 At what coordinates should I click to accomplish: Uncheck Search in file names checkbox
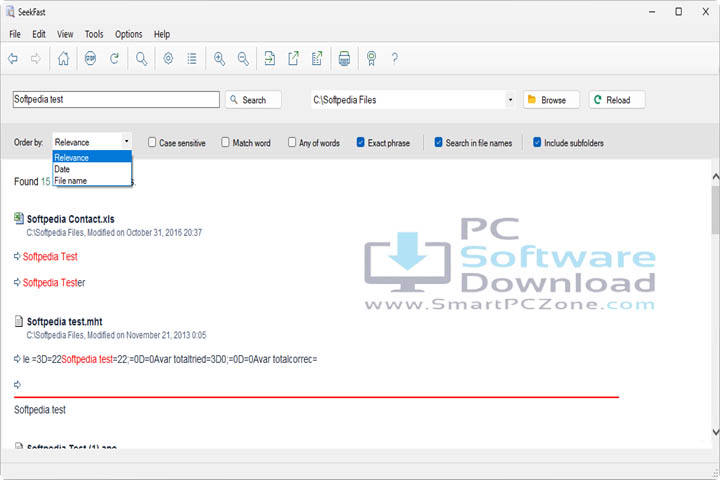coord(439,142)
